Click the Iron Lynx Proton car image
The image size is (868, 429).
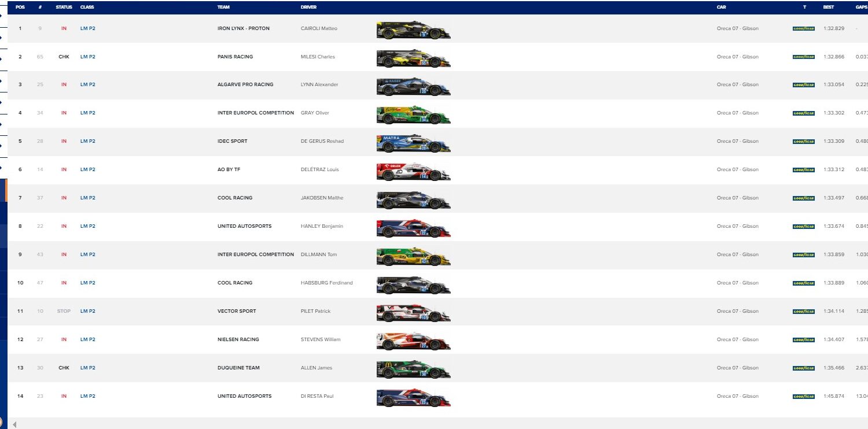coord(413,30)
